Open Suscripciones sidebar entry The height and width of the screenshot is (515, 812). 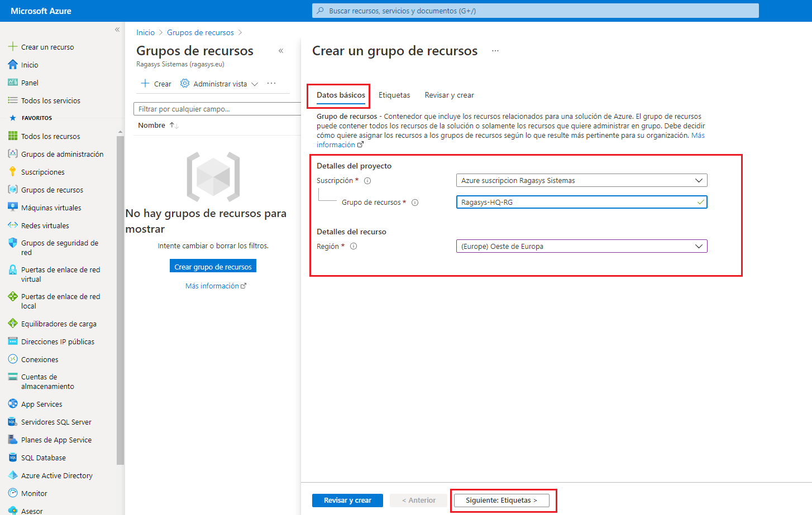pos(43,172)
